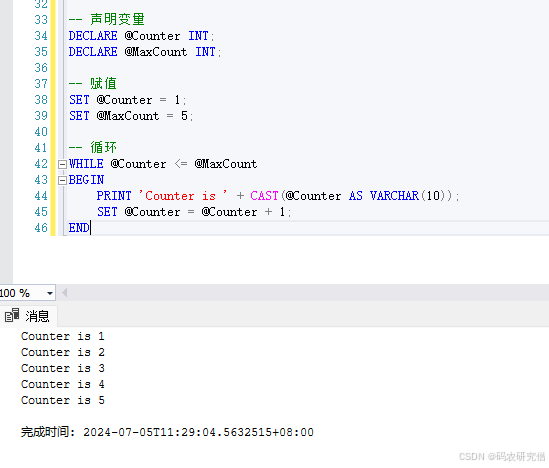Click the CAST function in PRINT statement

(x=264, y=196)
